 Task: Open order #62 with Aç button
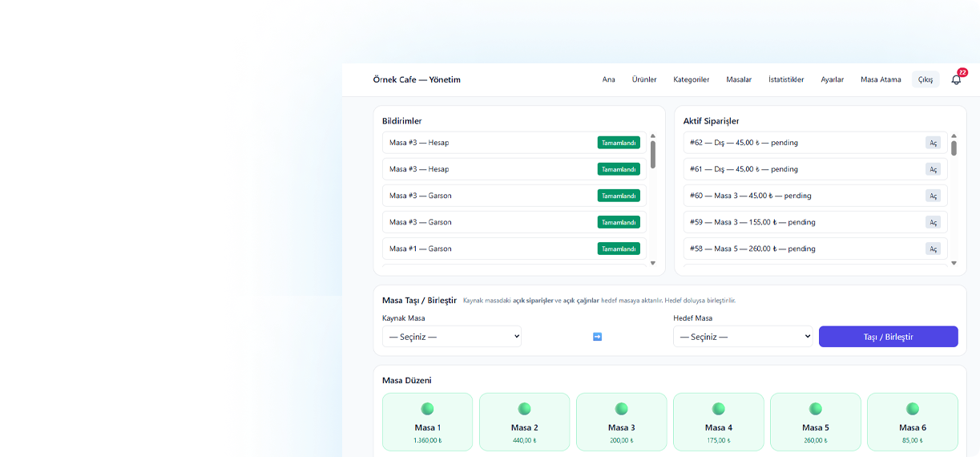(x=933, y=143)
